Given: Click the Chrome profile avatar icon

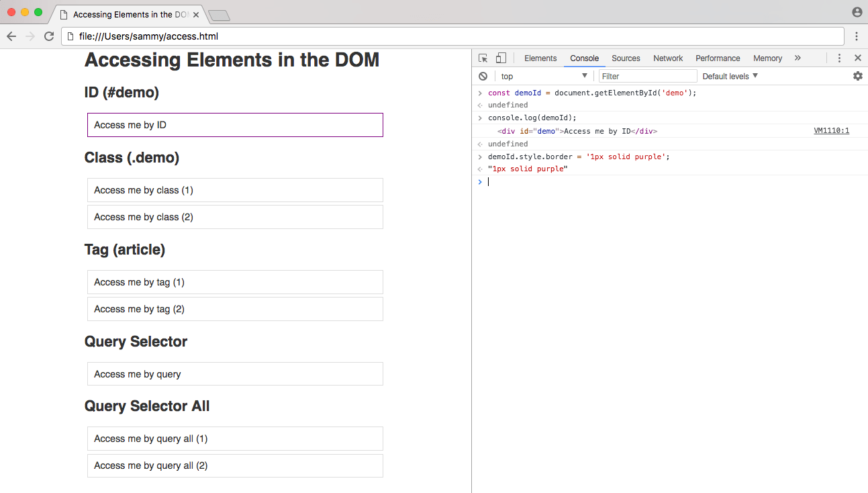Looking at the screenshot, I should (857, 12).
